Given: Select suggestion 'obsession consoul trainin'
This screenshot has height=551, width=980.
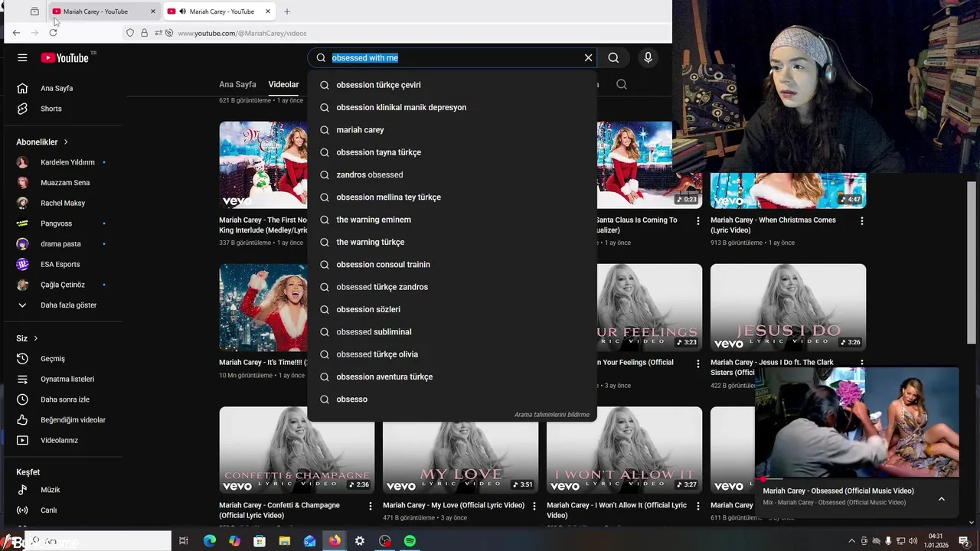Looking at the screenshot, I should tap(452, 265).
